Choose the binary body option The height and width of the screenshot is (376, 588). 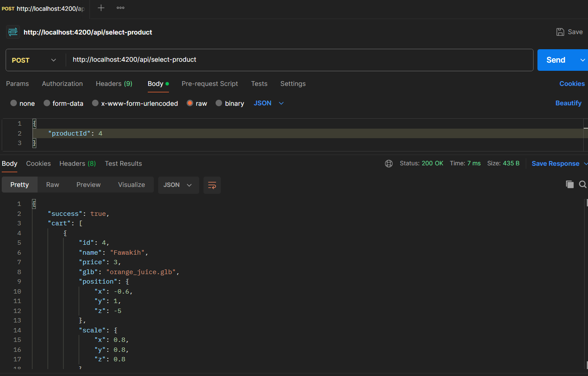pyautogui.click(x=219, y=104)
